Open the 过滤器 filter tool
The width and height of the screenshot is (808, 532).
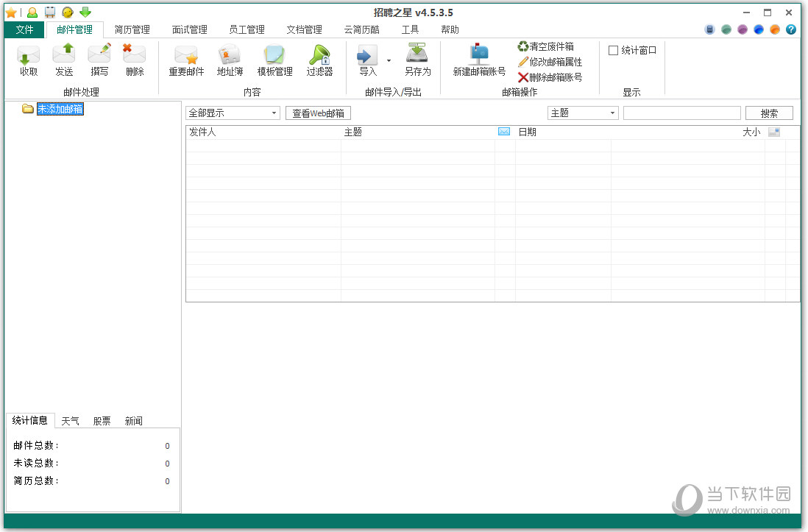point(319,59)
